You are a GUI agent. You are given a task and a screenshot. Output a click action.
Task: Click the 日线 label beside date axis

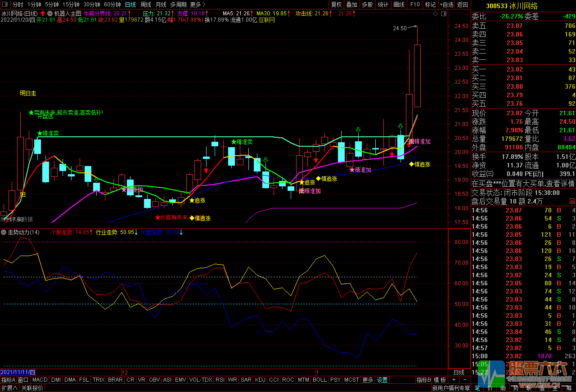click(459, 372)
